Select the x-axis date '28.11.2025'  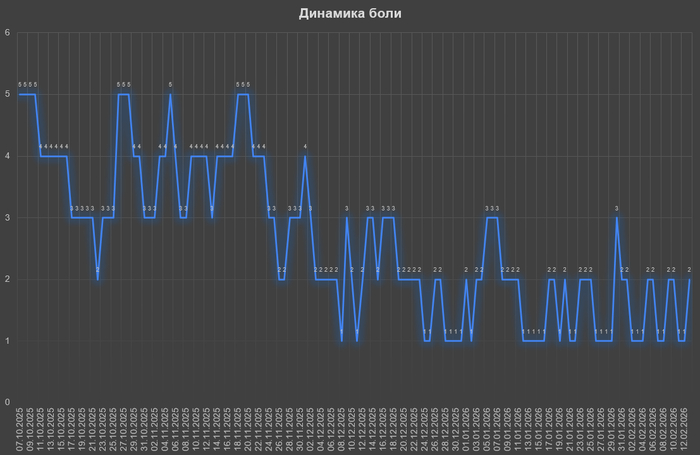290,430
